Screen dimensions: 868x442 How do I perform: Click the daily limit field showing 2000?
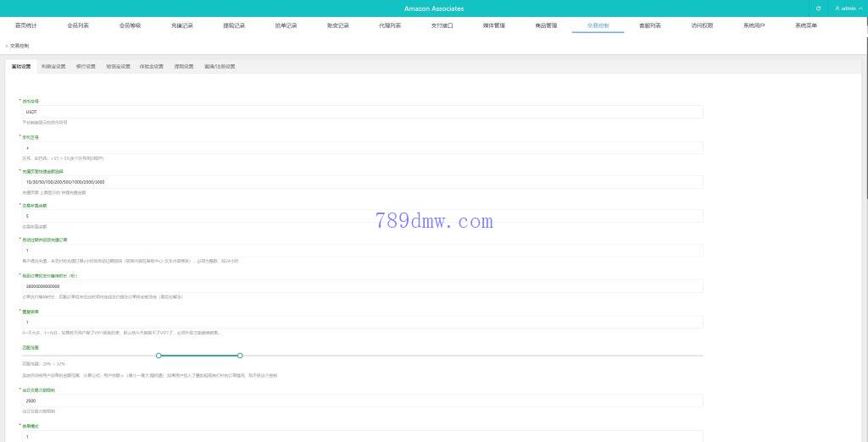pyautogui.click(x=362, y=401)
